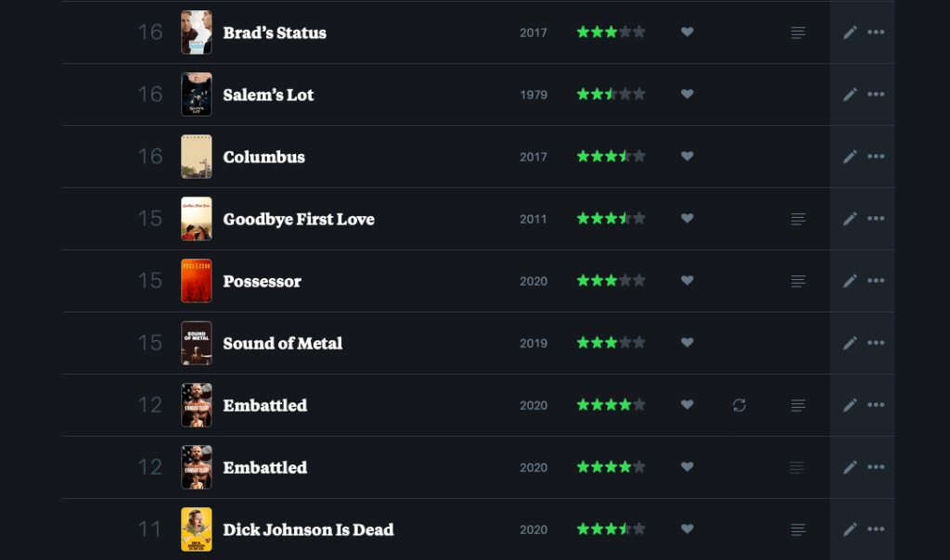
Task: Click the star rating for Brad's Status
Action: click(x=610, y=32)
